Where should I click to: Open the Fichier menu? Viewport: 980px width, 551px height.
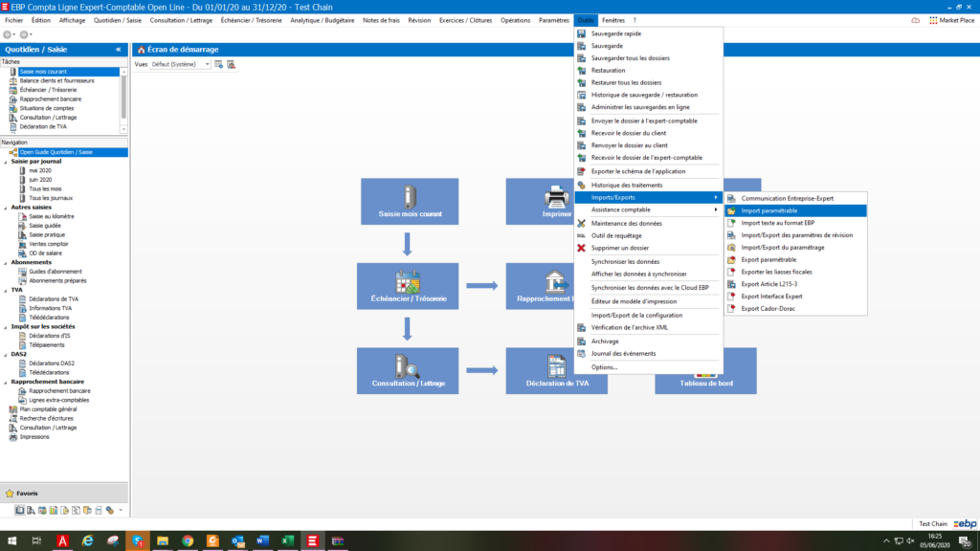[13, 20]
